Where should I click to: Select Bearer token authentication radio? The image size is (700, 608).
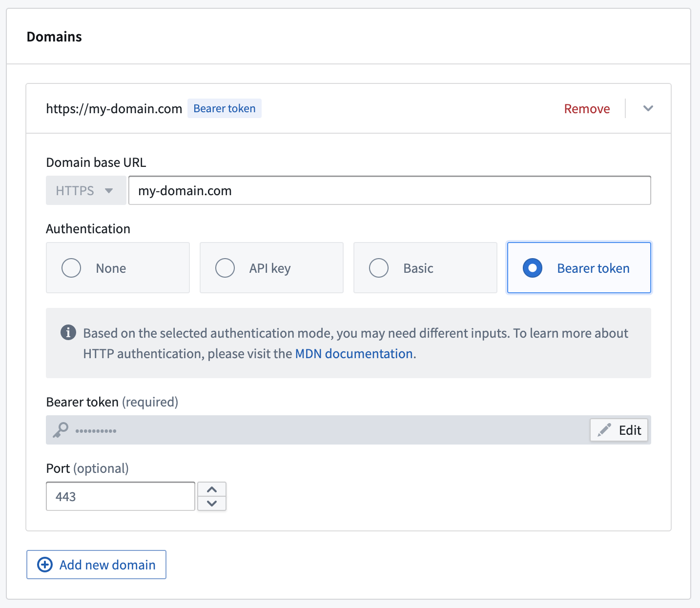point(579,268)
